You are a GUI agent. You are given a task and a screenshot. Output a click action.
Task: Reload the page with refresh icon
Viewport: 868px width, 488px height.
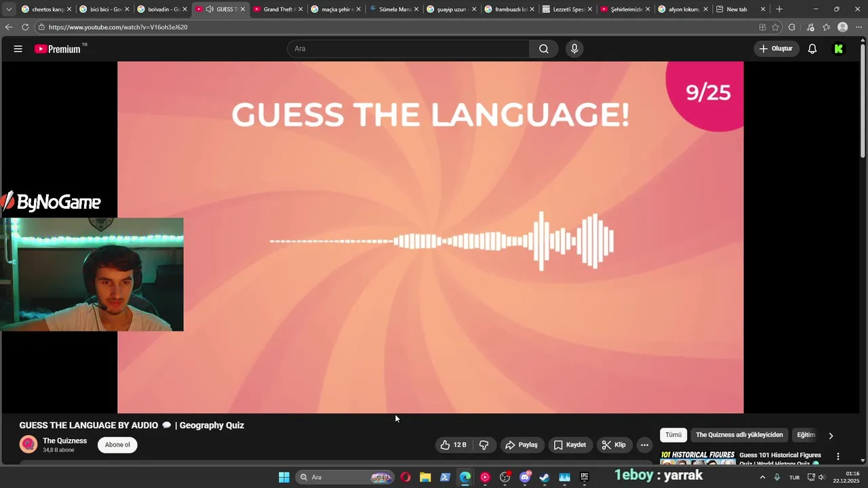coord(25,27)
